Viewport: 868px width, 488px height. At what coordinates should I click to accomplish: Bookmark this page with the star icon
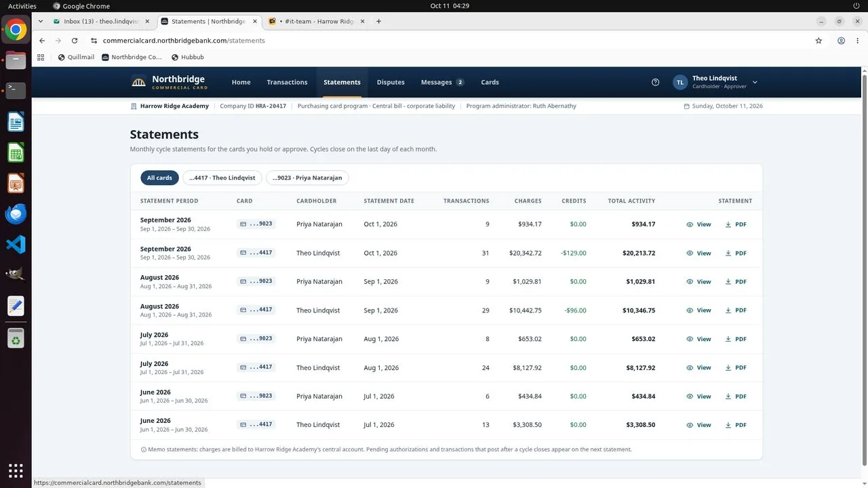tap(818, 41)
